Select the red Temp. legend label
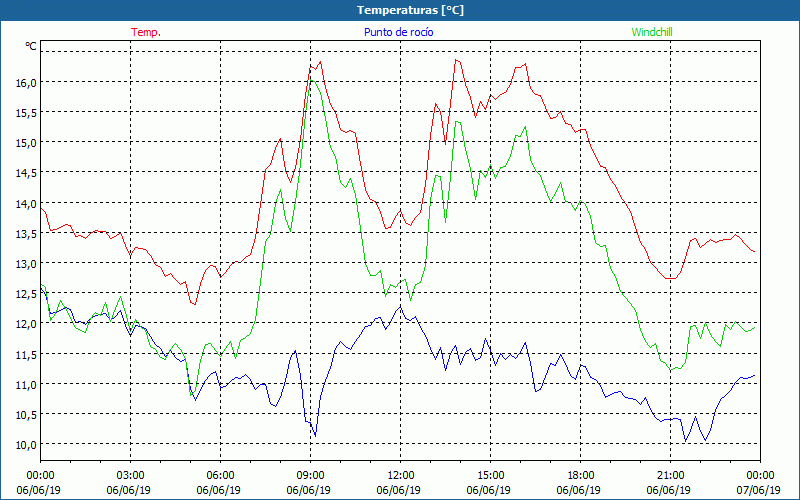This screenshot has width=800, height=500. [x=146, y=32]
